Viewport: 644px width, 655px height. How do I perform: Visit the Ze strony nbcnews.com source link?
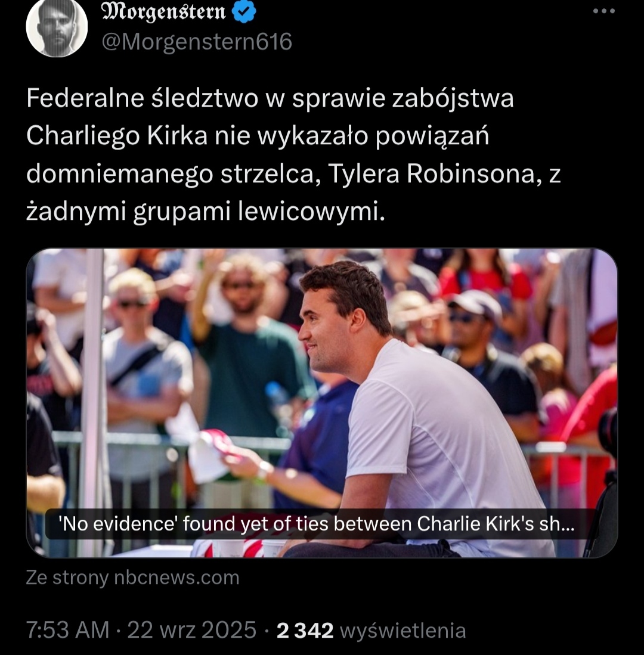tap(132, 578)
